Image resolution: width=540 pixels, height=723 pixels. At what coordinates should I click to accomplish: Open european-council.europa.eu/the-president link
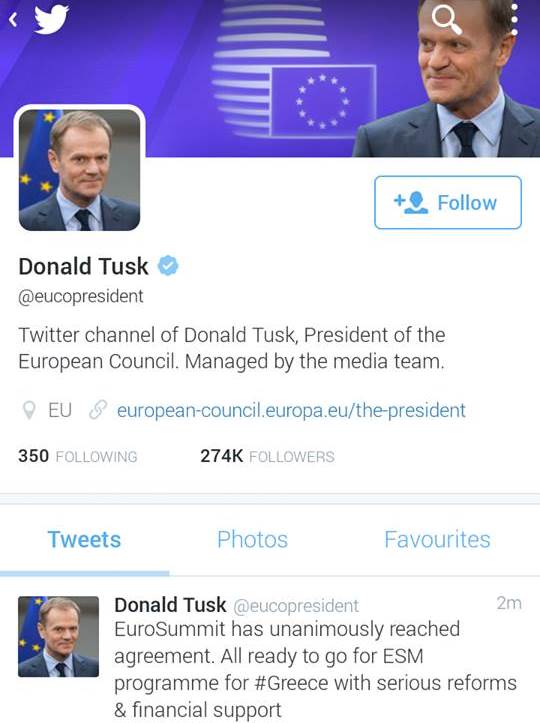(x=291, y=410)
